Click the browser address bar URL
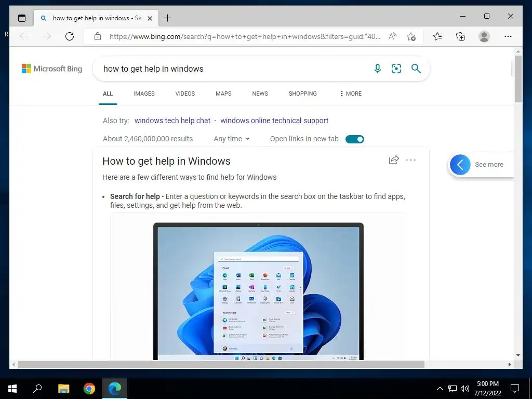This screenshot has height=399, width=532. click(245, 36)
